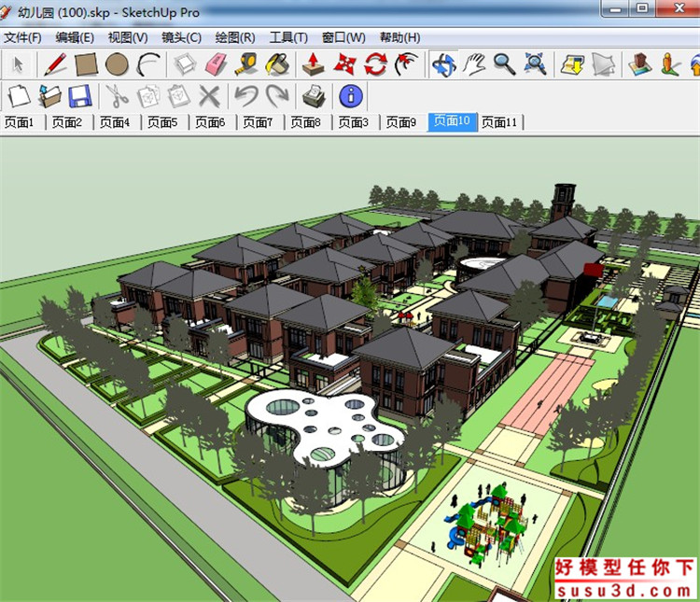The width and height of the screenshot is (700, 602).
Task: Click the Copy icon
Action: tap(147, 96)
